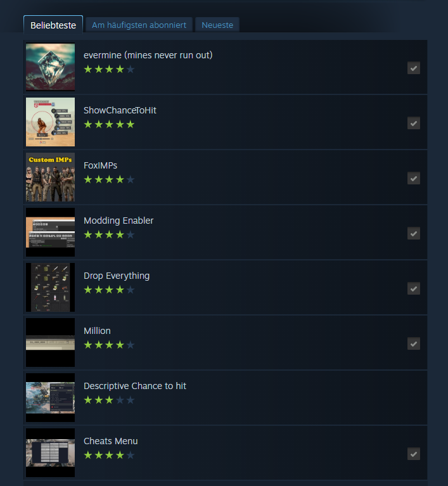Viewport: 448px width, 486px height.
Task: Toggle subscribed checkmark for FoxIMPs
Action: coord(414,179)
